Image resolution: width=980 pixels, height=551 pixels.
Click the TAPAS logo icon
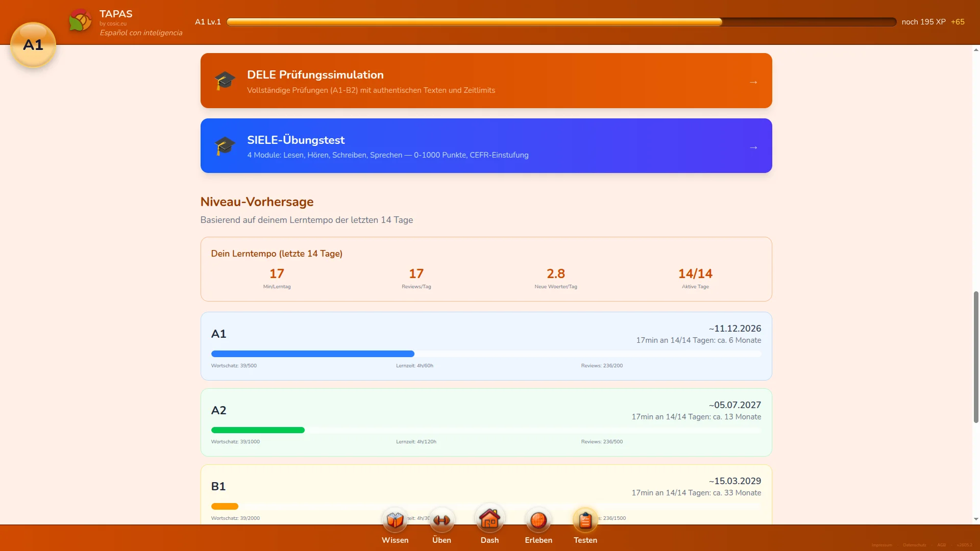80,20
